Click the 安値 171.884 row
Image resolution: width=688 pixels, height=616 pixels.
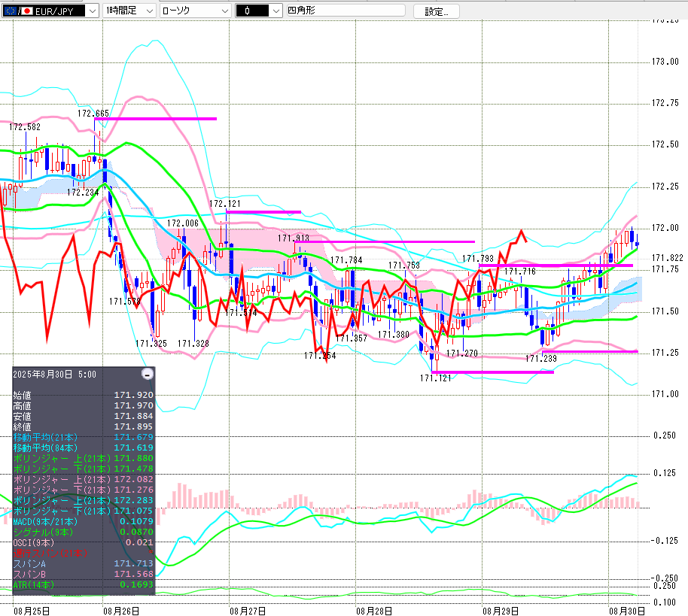coord(84,416)
